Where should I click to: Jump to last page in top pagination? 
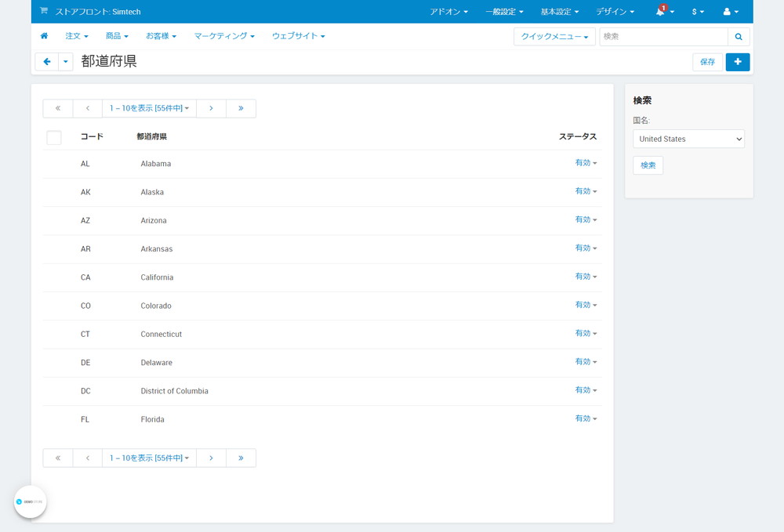241,108
